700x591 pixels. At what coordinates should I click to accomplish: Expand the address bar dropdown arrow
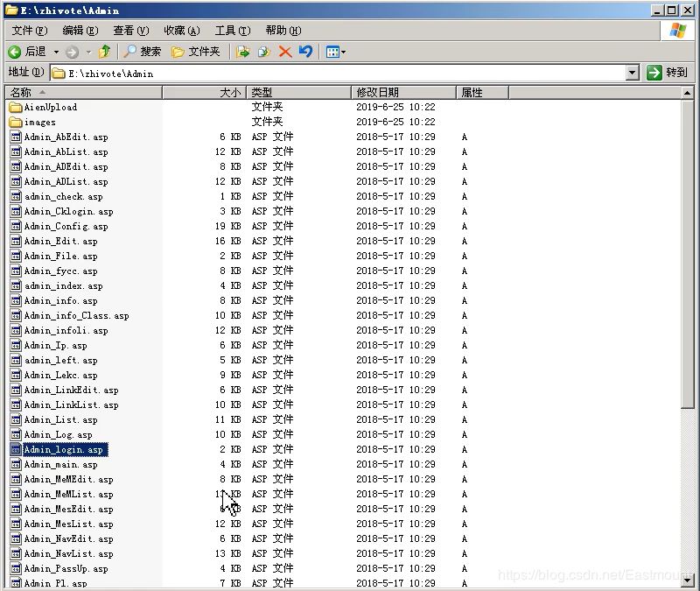click(x=633, y=74)
